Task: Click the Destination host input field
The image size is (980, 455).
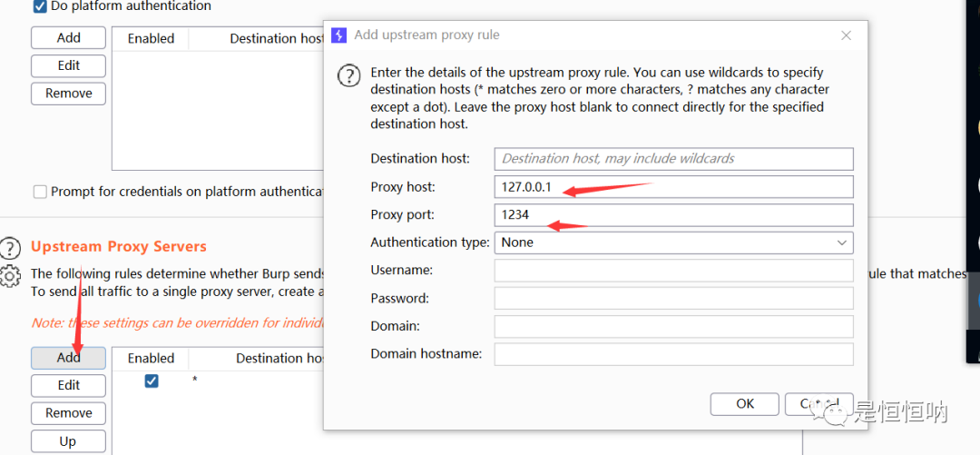Action: tap(673, 159)
